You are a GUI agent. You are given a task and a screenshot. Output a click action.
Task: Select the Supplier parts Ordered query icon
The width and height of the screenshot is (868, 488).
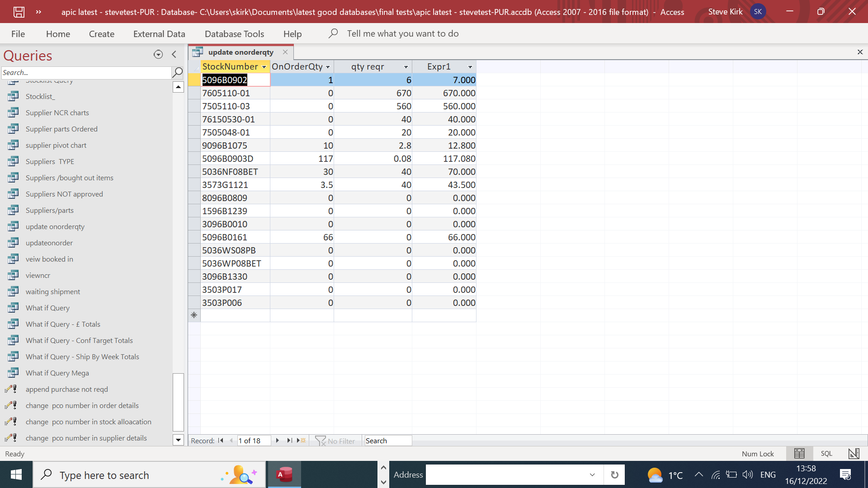tap(13, 129)
